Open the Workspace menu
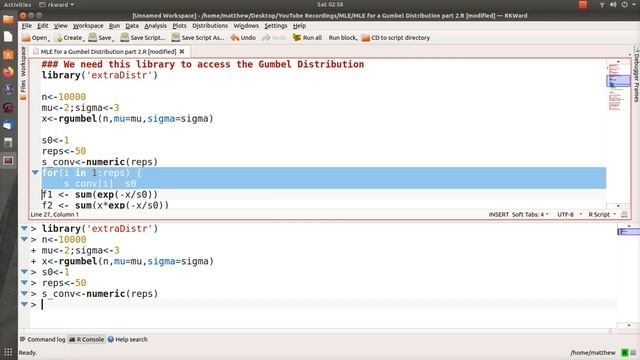The image size is (640, 360). (88, 26)
